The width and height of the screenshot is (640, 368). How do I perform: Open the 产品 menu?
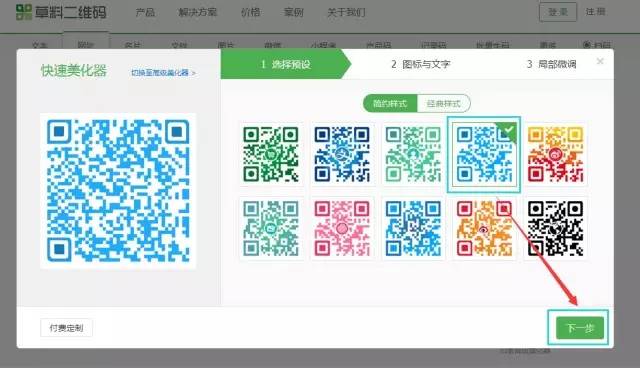click(x=145, y=12)
